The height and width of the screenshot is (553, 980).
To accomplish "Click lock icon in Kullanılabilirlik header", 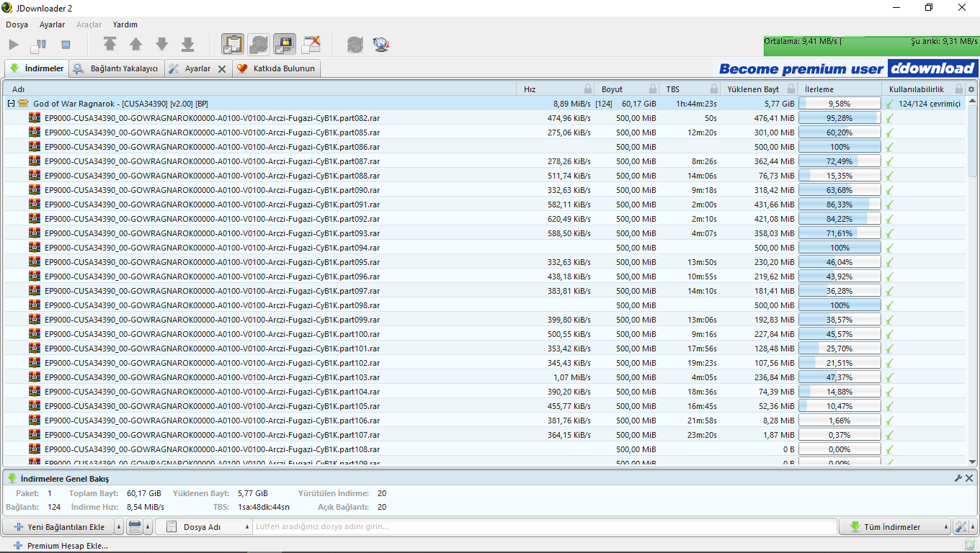I will (958, 89).
